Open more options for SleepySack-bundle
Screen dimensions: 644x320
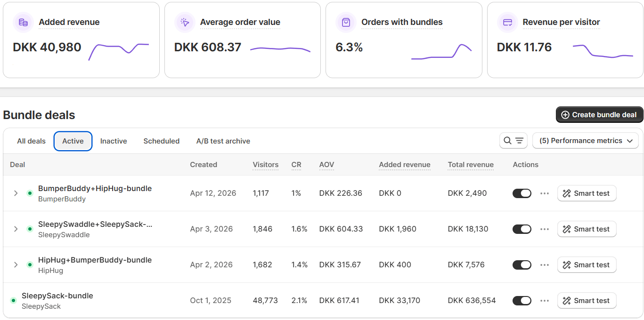pyautogui.click(x=545, y=301)
